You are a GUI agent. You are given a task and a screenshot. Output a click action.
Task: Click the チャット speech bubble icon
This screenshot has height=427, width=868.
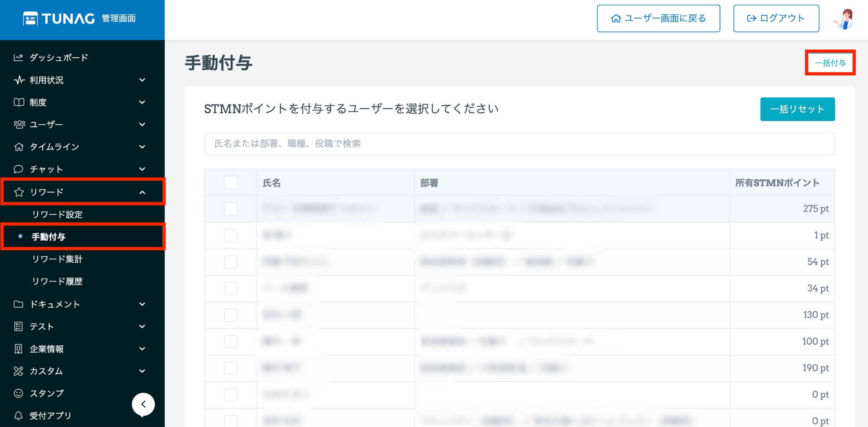pyautogui.click(x=18, y=169)
